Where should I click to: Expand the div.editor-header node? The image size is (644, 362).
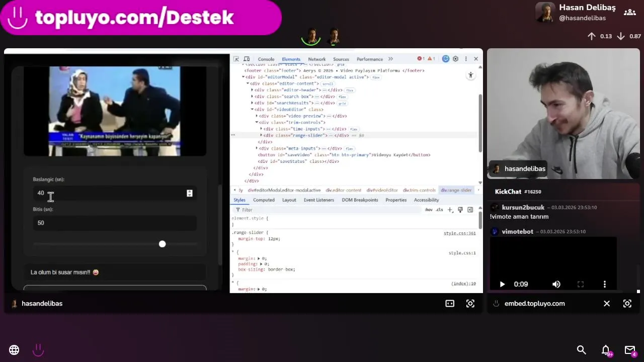252,90
